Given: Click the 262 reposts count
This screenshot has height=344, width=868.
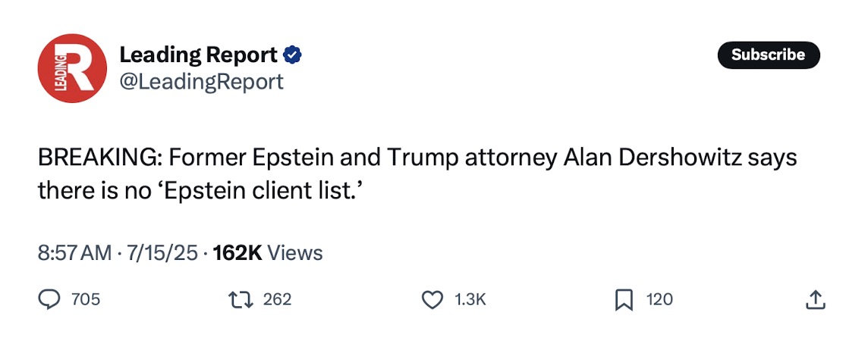Looking at the screenshot, I should [277, 300].
